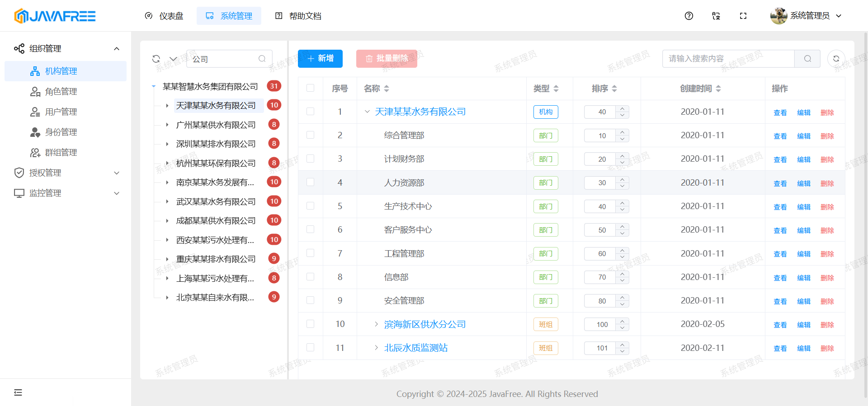The height and width of the screenshot is (406, 868).
Task: Focus the 请输入搜索内容 search field
Action: pyautogui.click(x=728, y=59)
